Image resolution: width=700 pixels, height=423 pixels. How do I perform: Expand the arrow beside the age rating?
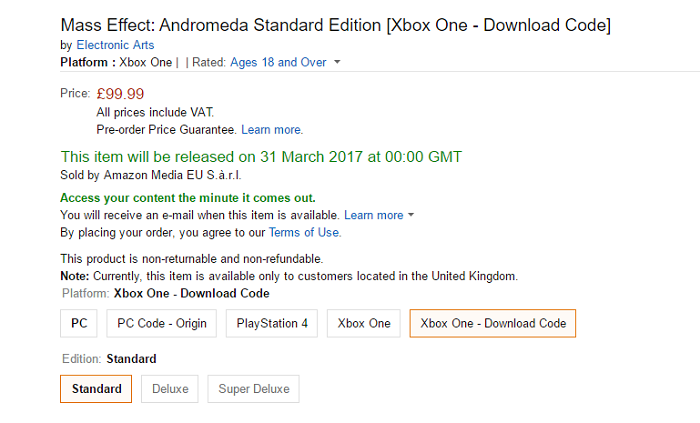point(337,63)
